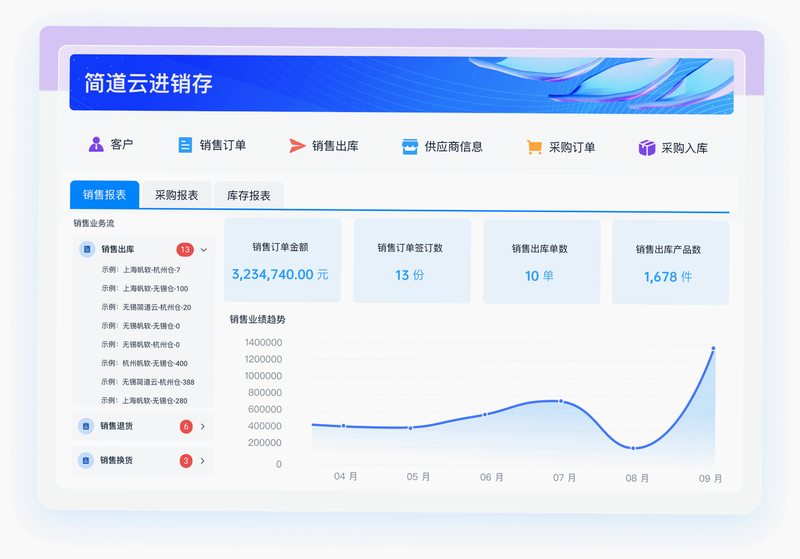Open the 采购入库 label link
Image resolution: width=800 pixels, height=559 pixels.
tap(685, 148)
